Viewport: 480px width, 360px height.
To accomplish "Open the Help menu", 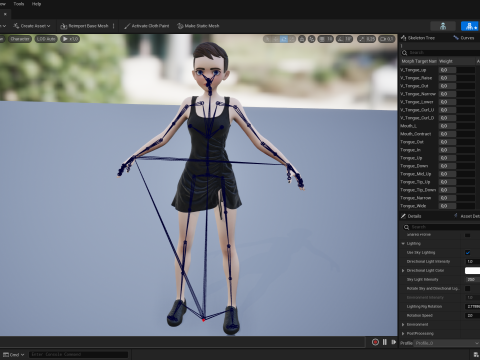I will 36,4.
